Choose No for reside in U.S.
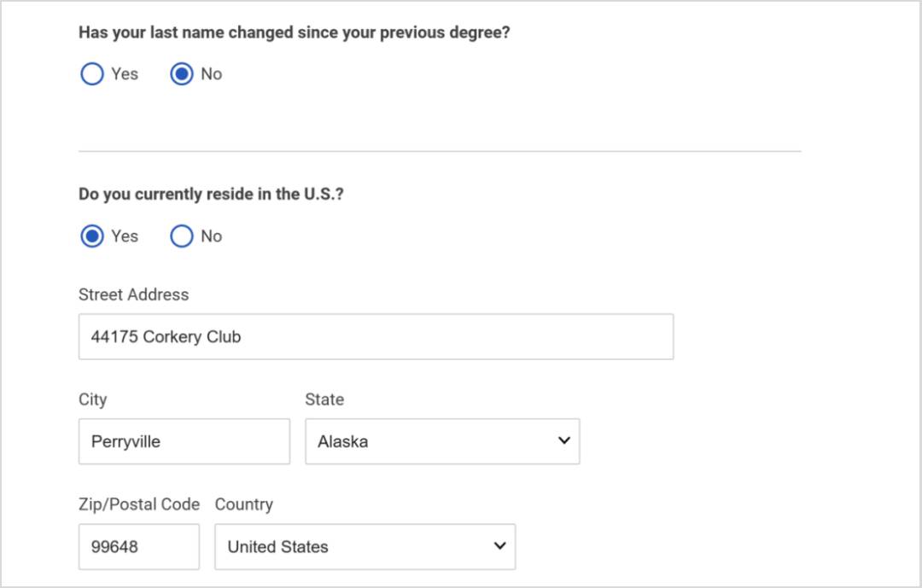 click(x=182, y=236)
